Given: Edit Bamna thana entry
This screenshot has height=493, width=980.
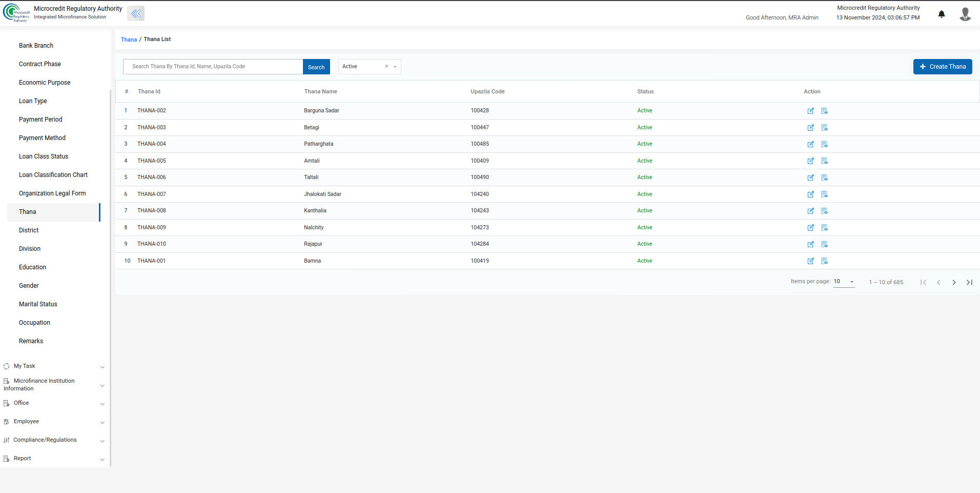Looking at the screenshot, I should (811, 261).
